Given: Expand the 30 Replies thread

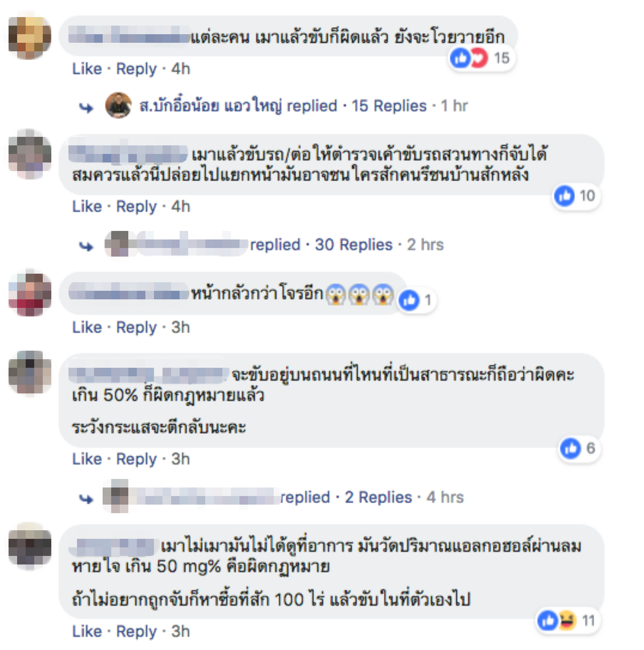Looking at the screenshot, I should click(x=354, y=245).
